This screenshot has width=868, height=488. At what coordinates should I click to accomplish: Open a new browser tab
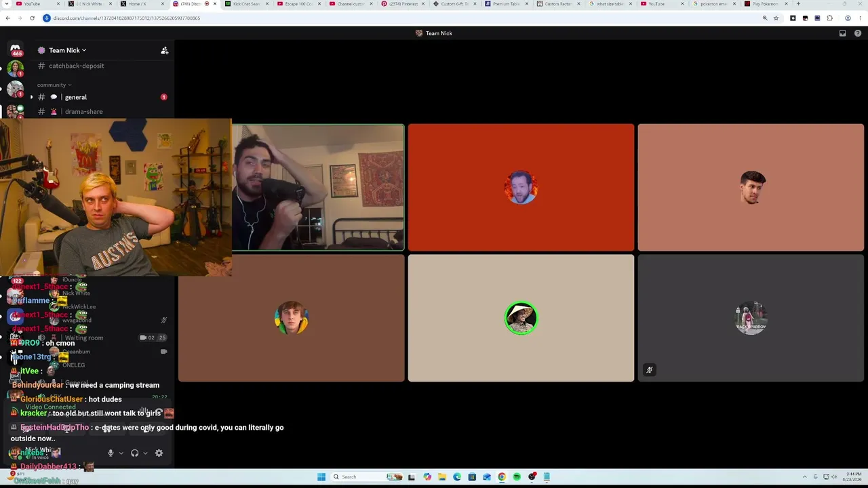pos(798,4)
